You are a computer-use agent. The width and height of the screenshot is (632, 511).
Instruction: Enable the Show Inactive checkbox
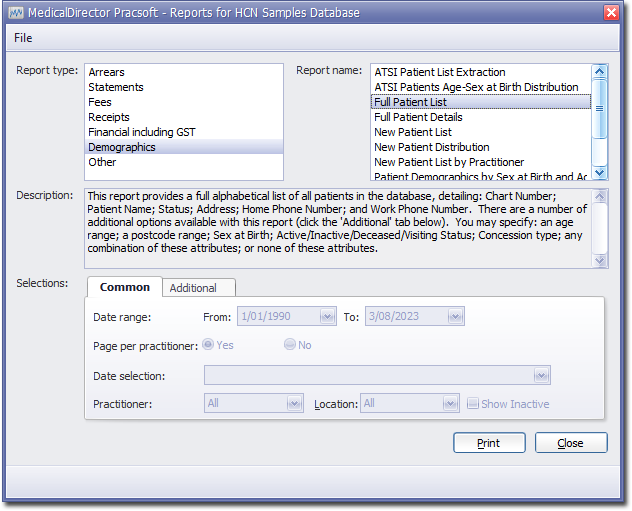[473, 404]
